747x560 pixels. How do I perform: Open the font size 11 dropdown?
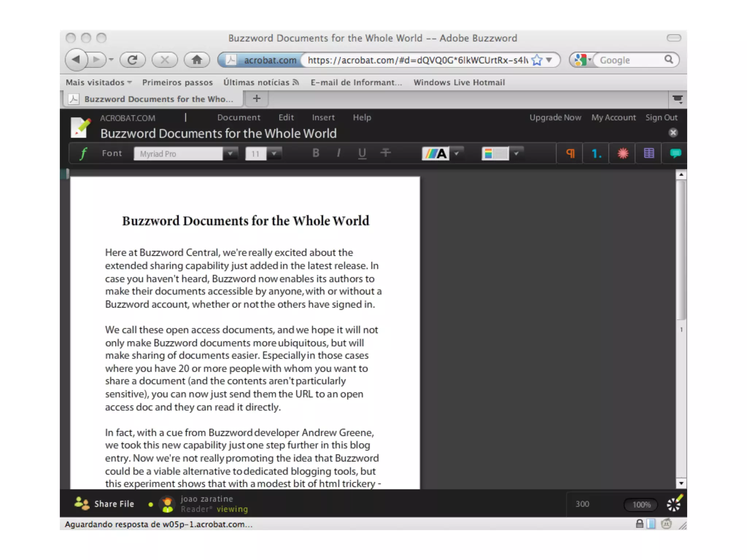point(274,153)
